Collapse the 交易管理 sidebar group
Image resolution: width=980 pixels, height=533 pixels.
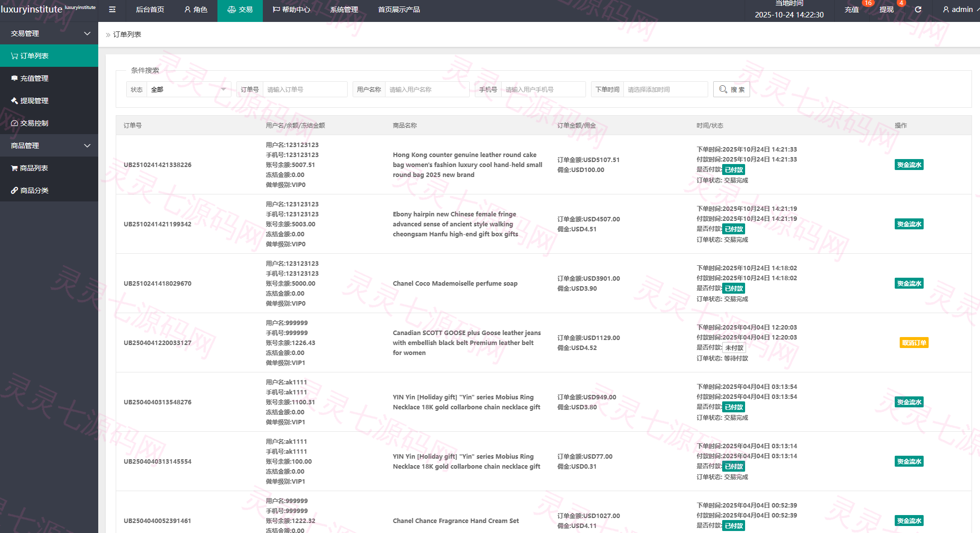tap(49, 33)
